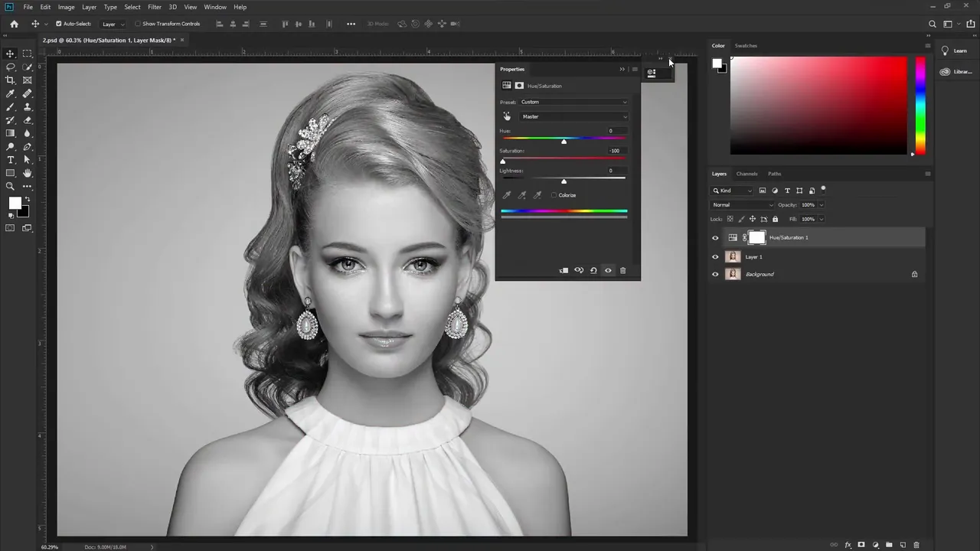Select the Rectangular Marquee tool
The height and width of the screenshot is (551, 980).
(x=28, y=54)
